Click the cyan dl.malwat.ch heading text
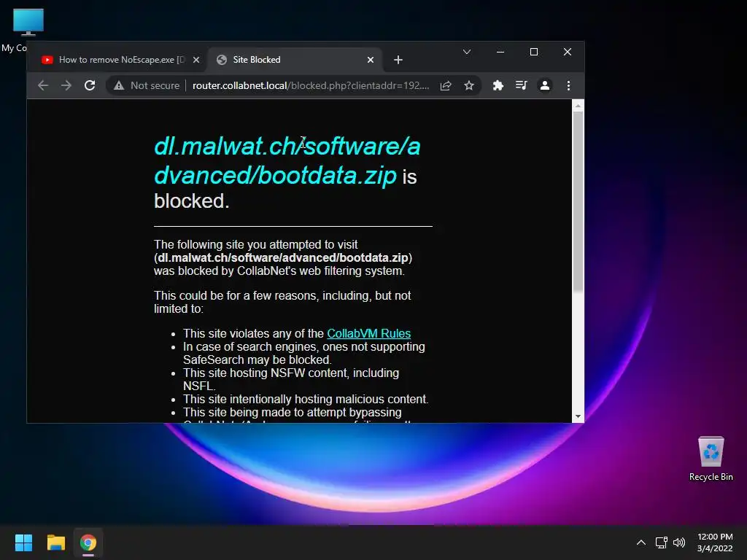 (287, 160)
